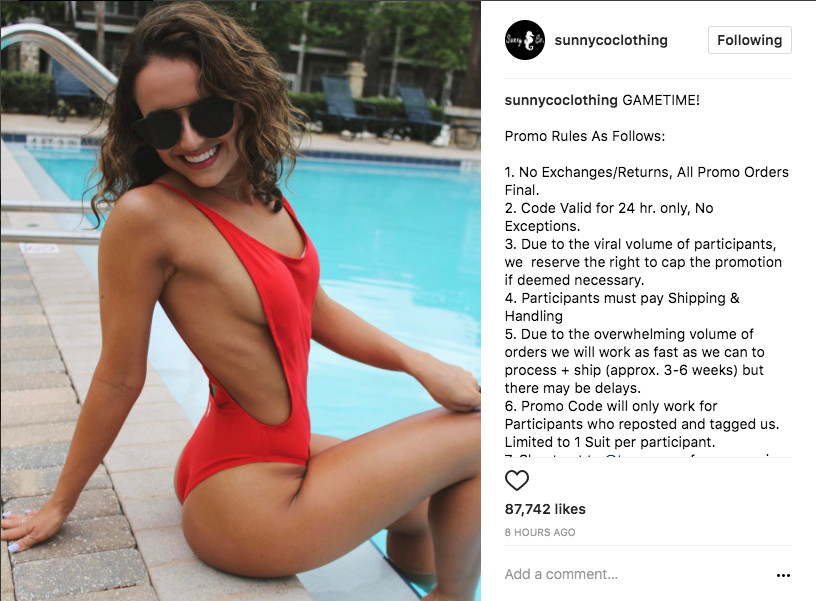The image size is (816, 601).
Task: Click the Limited to 1 Suit line
Action: pos(610,442)
